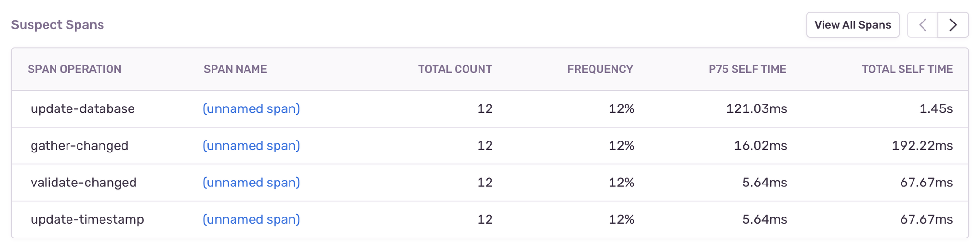Open unnamed span link for update-database
980x249 pixels.
point(251,109)
